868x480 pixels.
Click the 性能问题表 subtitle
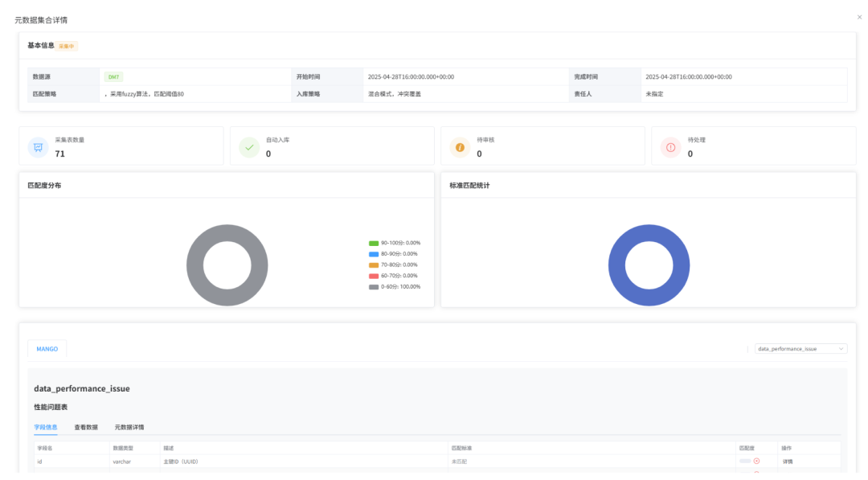point(51,407)
